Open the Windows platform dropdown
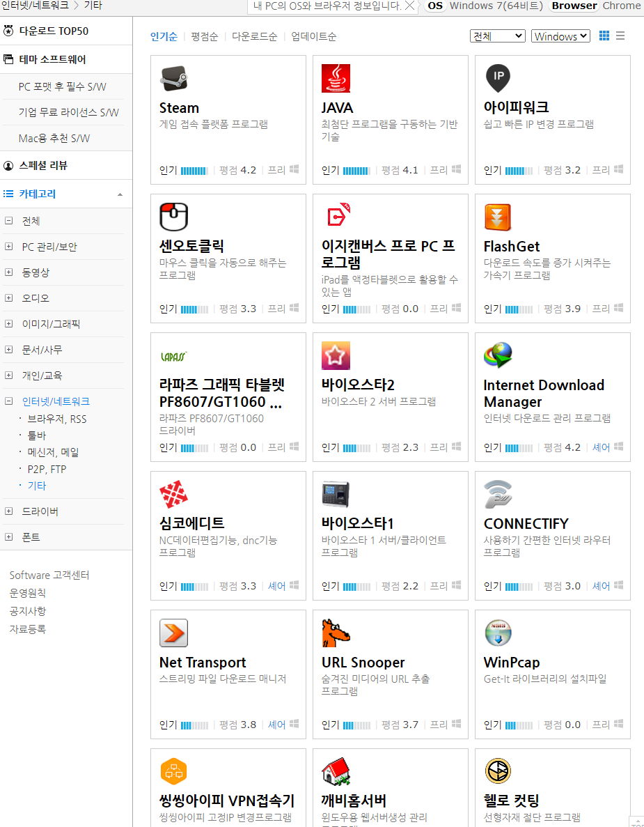 [560, 36]
